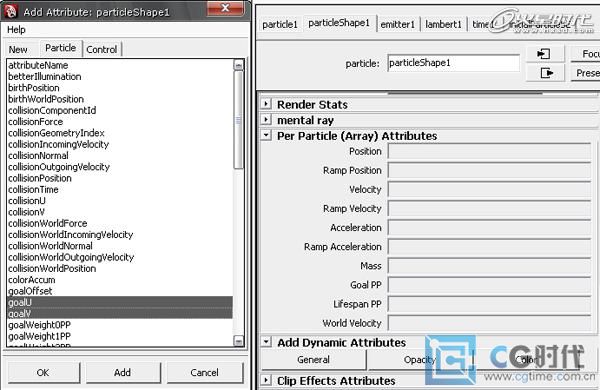Viewport: 600px width, 390px height.
Task: Open the Help menu
Action: (16, 29)
